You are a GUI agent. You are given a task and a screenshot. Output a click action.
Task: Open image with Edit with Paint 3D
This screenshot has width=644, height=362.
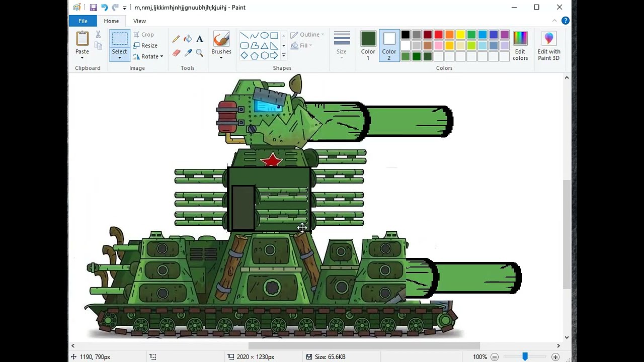pos(549,46)
